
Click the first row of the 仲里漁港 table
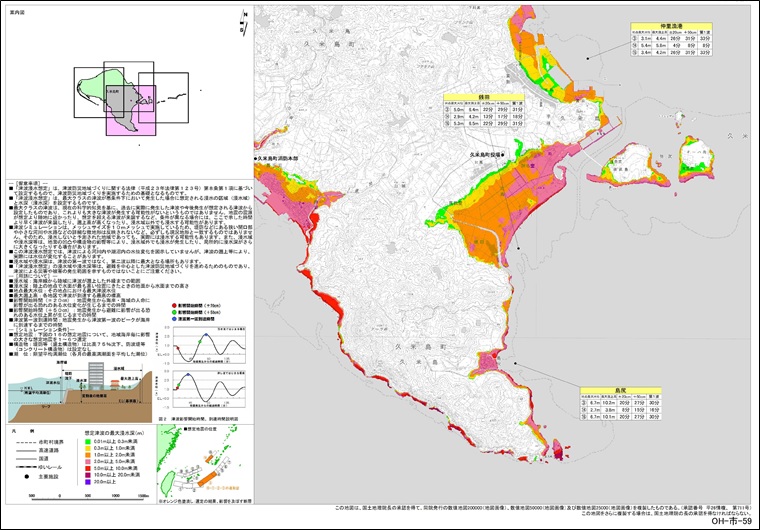point(671,38)
